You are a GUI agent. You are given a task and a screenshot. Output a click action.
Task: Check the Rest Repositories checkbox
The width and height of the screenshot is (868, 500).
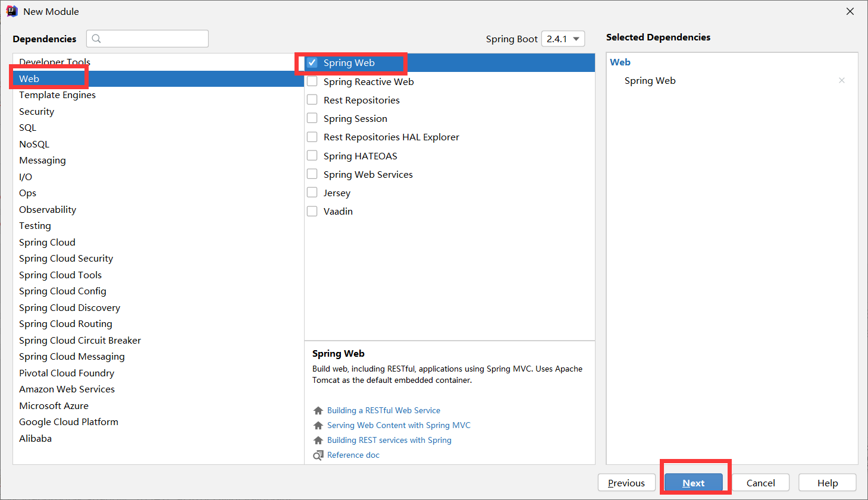pos(312,100)
